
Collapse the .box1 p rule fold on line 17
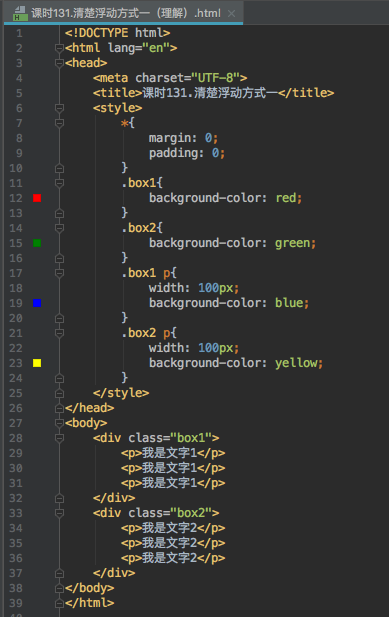(59, 273)
